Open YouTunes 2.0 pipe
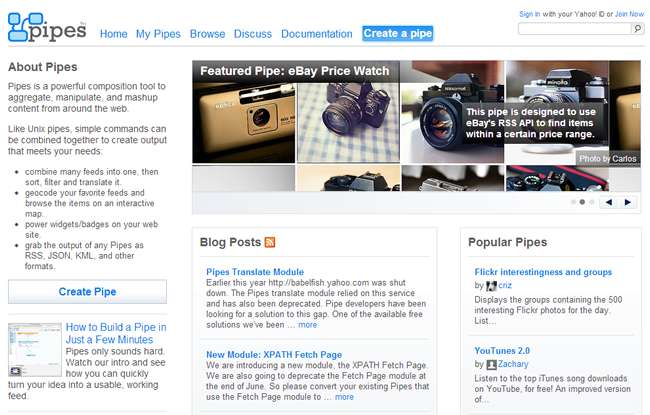This screenshot has width=650, height=415. tap(502, 351)
